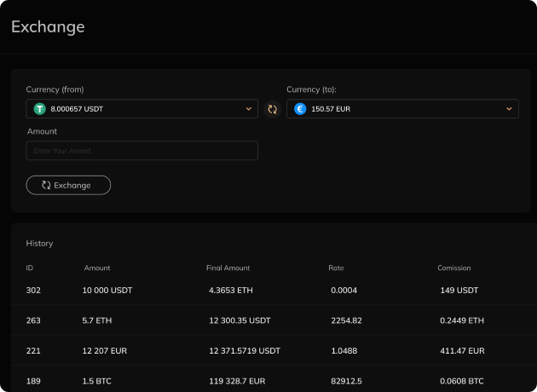Expand the Currency (from) dropdown chevron
Viewport: 537px width, 392px height.
(x=248, y=109)
